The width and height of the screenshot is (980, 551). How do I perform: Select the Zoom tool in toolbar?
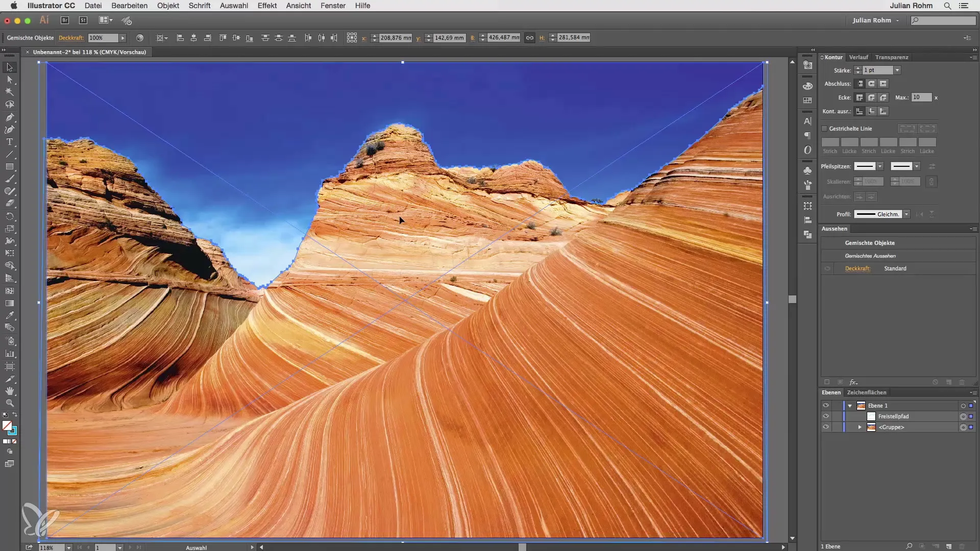[9, 403]
